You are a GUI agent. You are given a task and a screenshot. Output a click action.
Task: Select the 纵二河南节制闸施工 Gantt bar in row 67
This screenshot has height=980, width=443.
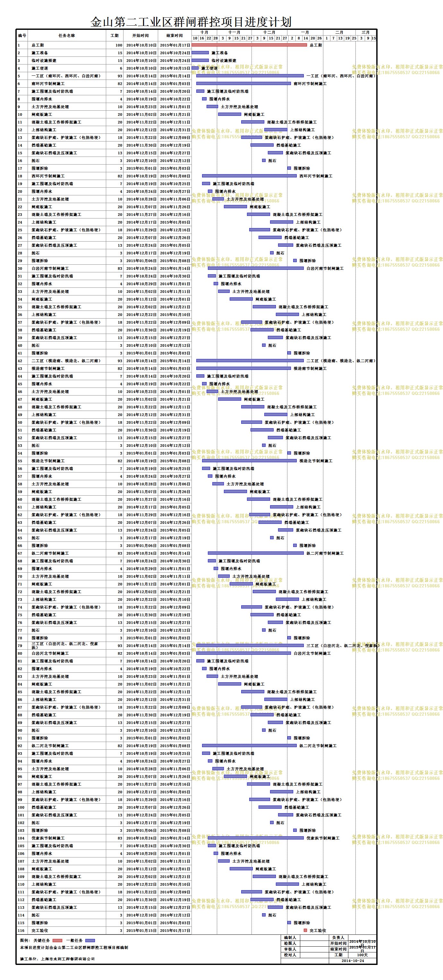256,553
